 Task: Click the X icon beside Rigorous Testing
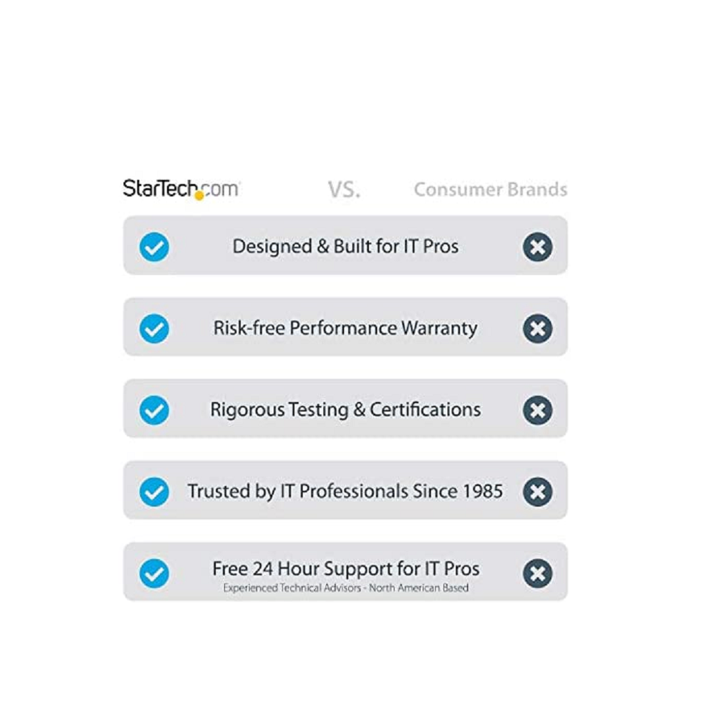click(537, 410)
